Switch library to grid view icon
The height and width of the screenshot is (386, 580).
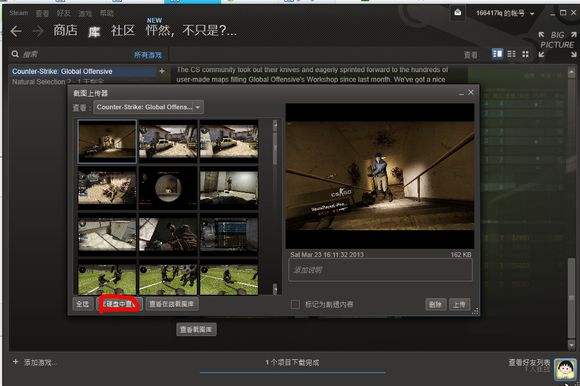tap(526, 54)
